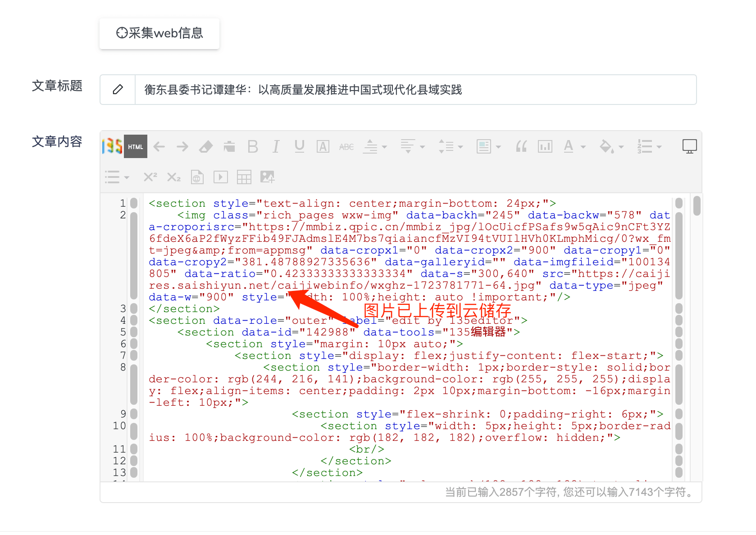Click the image float layout icon
The image size is (756, 535).
(484, 146)
